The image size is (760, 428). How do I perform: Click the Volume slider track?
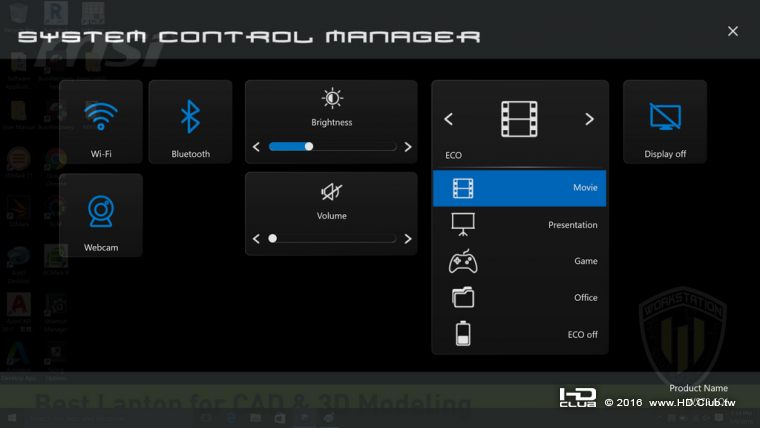pyautogui.click(x=332, y=238)
